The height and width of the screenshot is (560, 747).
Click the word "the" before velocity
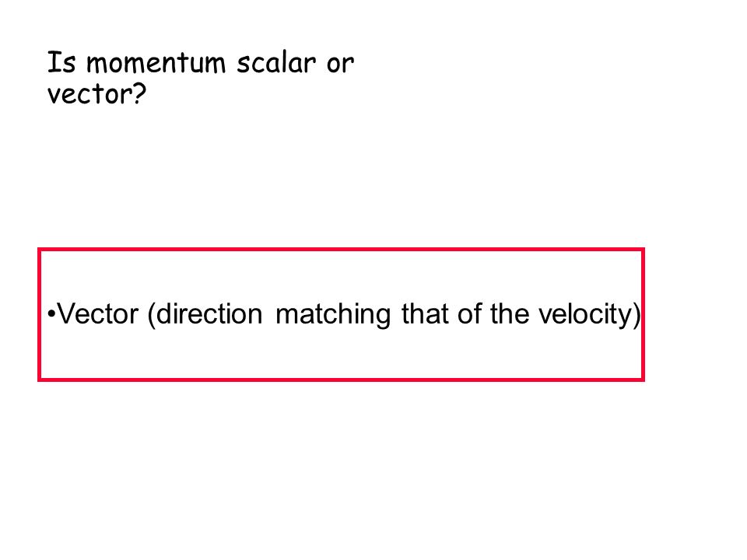tap(509, 314)
